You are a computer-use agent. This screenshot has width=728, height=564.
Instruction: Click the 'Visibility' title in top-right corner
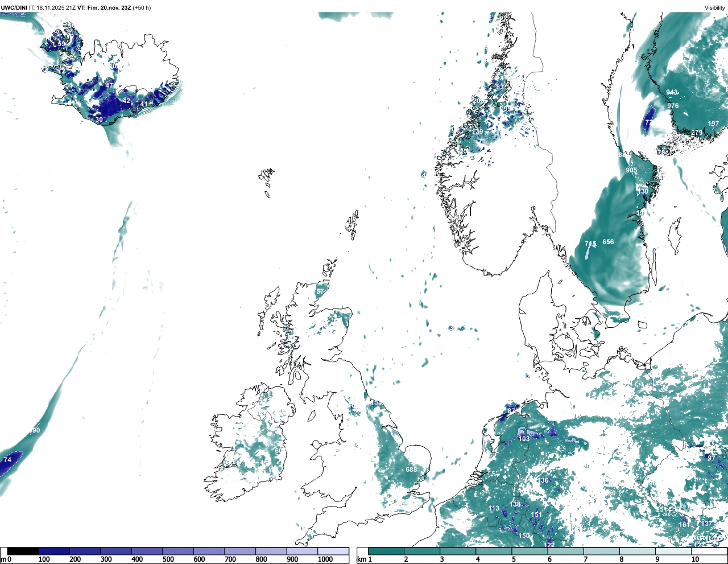715,7
